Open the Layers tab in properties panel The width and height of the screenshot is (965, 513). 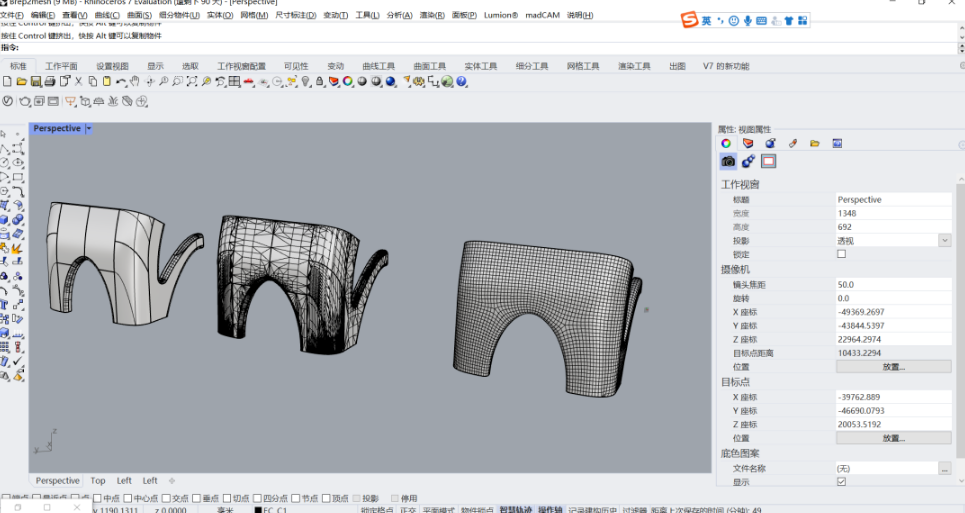tap(748, 143)
